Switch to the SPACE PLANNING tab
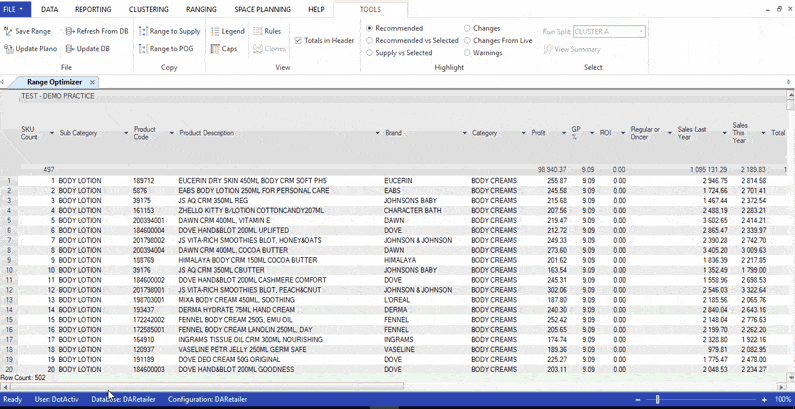Image resolution: width=795 pixels, height=409 pixels. [x=263, y=9]
